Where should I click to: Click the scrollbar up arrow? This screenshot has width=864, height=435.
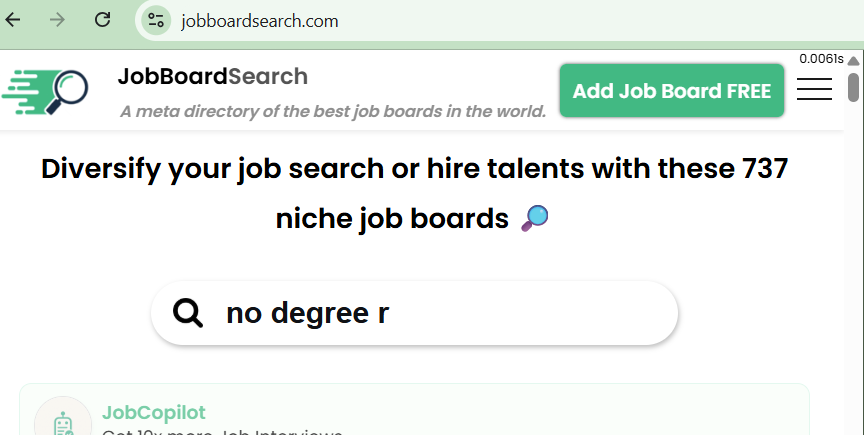[x=853, y=61]
